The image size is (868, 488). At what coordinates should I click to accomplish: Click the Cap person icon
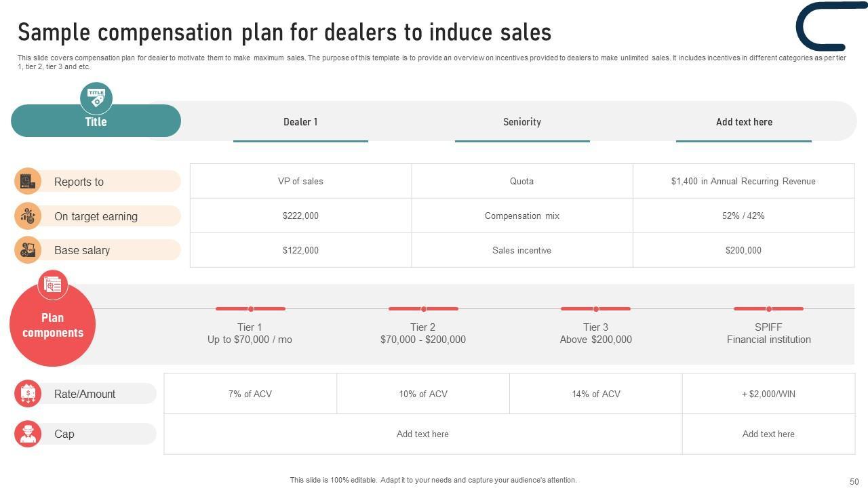[x=28, y=434]
